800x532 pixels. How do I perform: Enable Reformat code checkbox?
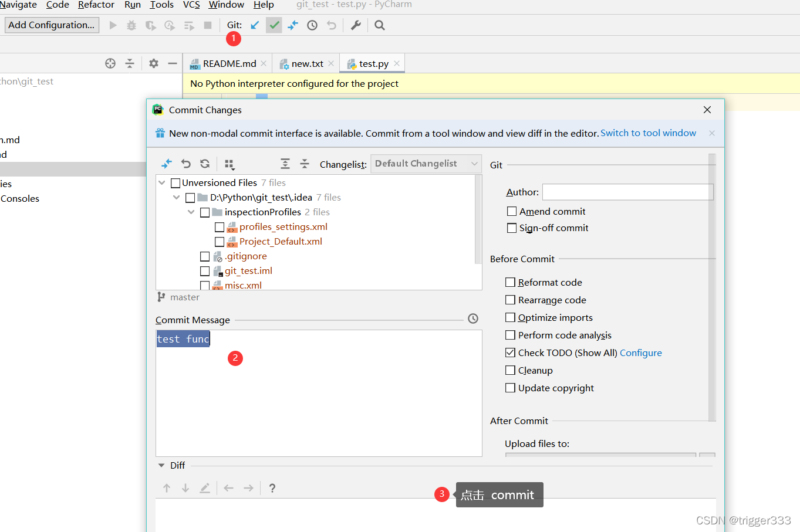[x=511, y=282]
